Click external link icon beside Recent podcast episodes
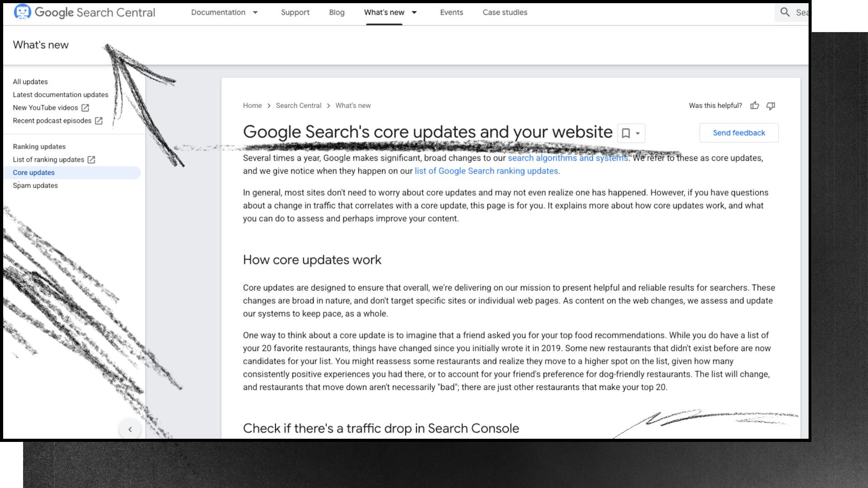 [x=99, y=121]
